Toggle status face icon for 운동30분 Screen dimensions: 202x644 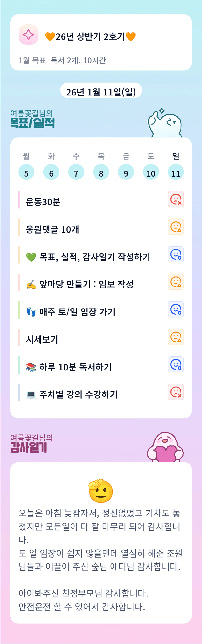click(176, 199)
